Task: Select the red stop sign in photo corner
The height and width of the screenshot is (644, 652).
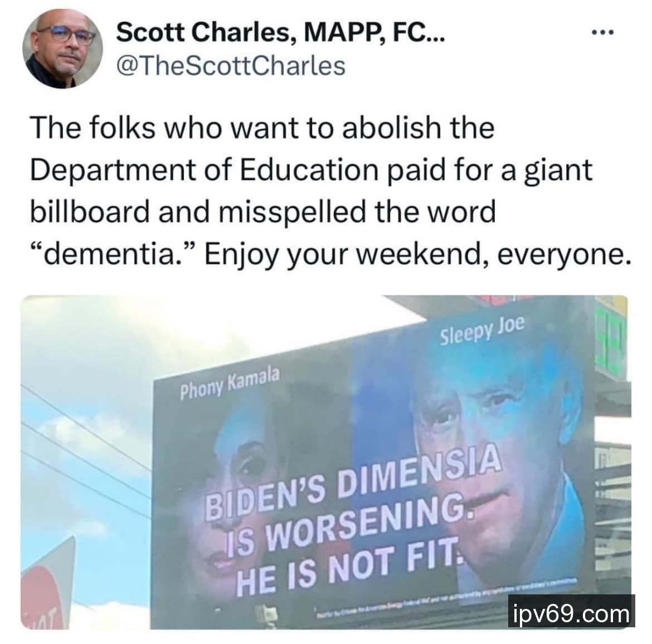Action: point(48,586)
